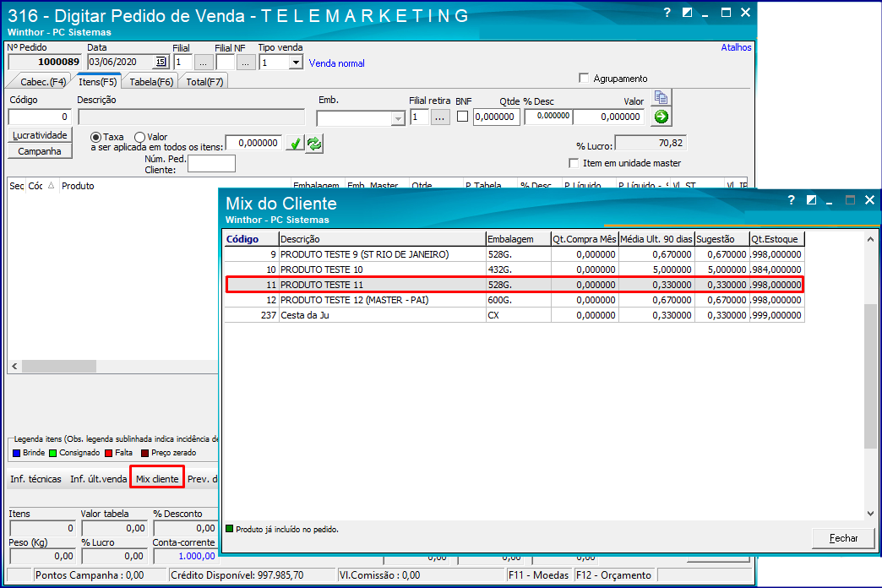882x588 pixels.
Task: Click the Código input field
Action: (40, 117)
